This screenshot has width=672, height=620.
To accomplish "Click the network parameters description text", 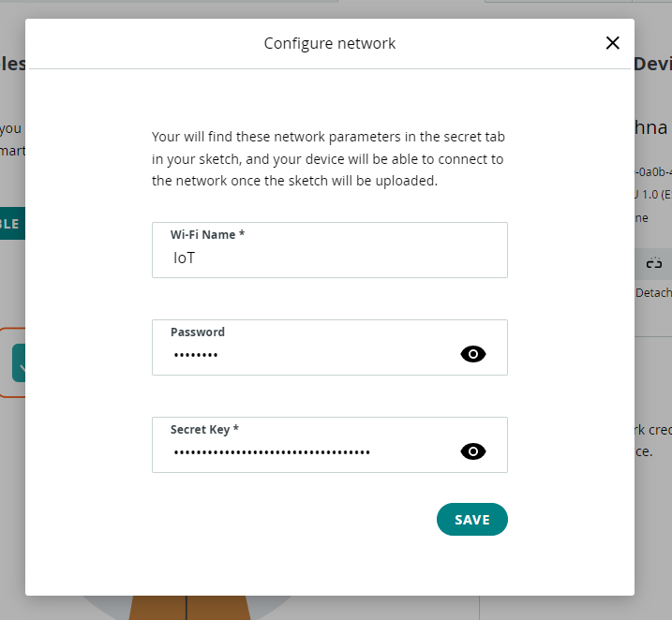I will 328,158.
